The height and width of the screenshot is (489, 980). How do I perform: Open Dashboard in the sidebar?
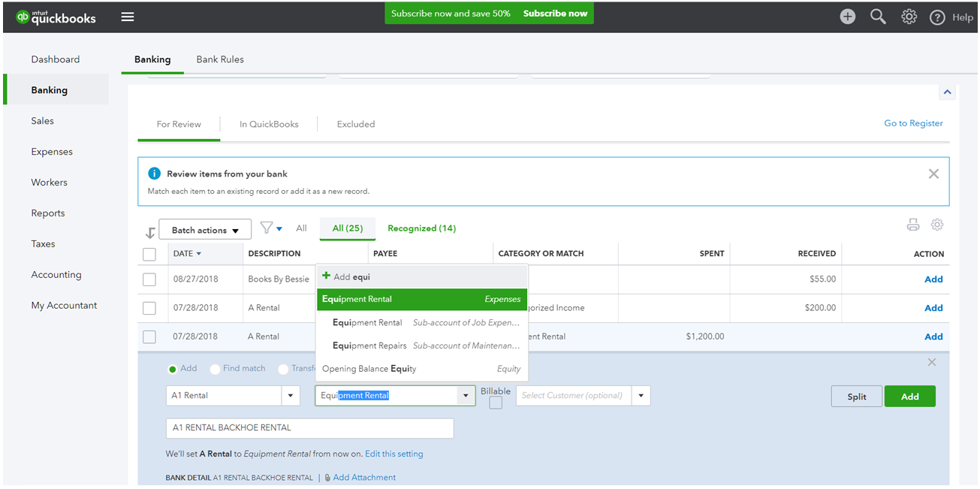56,59
